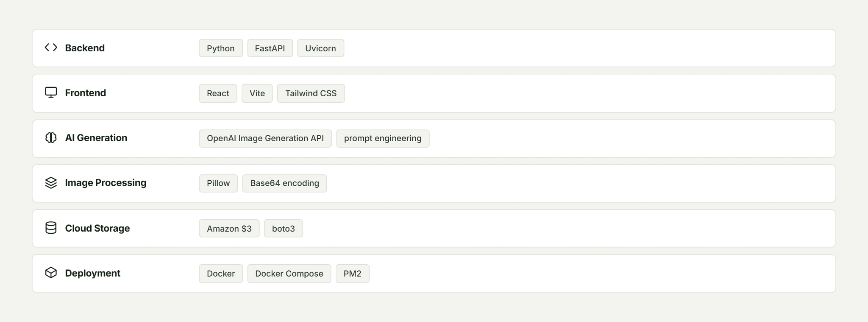
Task: Select the FastAPI tag
Action: pos(270,48)
